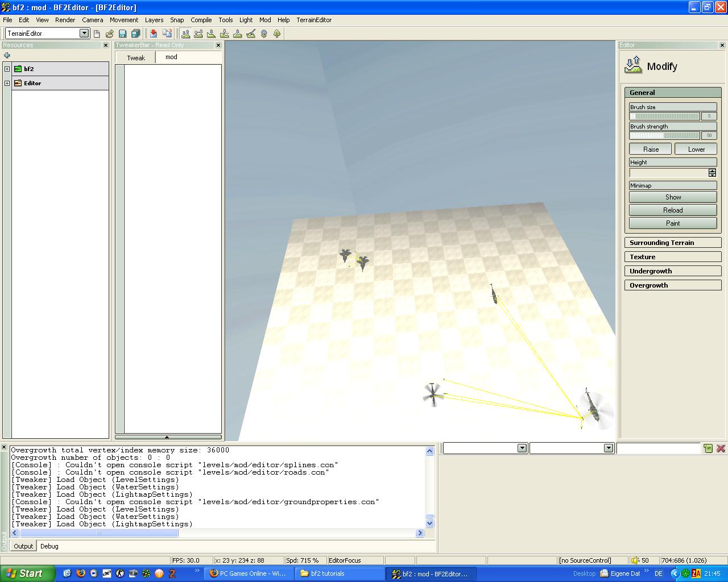This screenshot has height=582, width=728.
Task: Expand the bf2 resource tree node
Action: coord(7,69)
